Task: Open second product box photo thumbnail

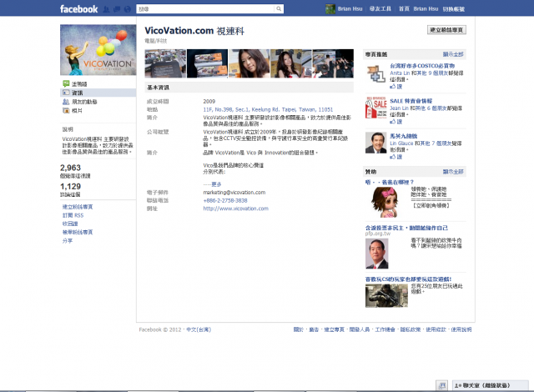Action: (207, 63)
